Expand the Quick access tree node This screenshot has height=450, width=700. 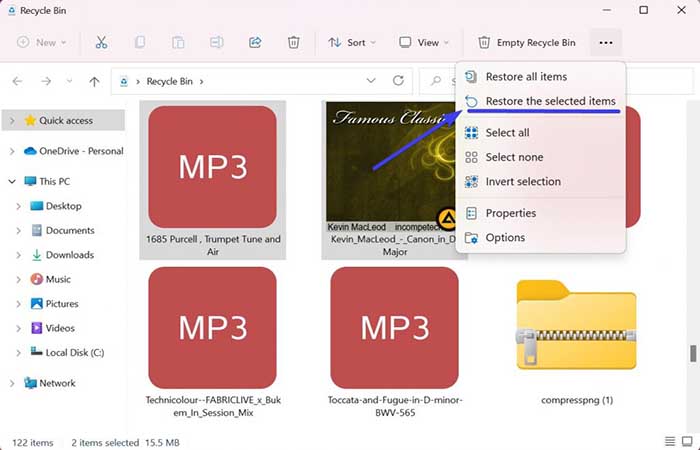click(x=11, y=121)
